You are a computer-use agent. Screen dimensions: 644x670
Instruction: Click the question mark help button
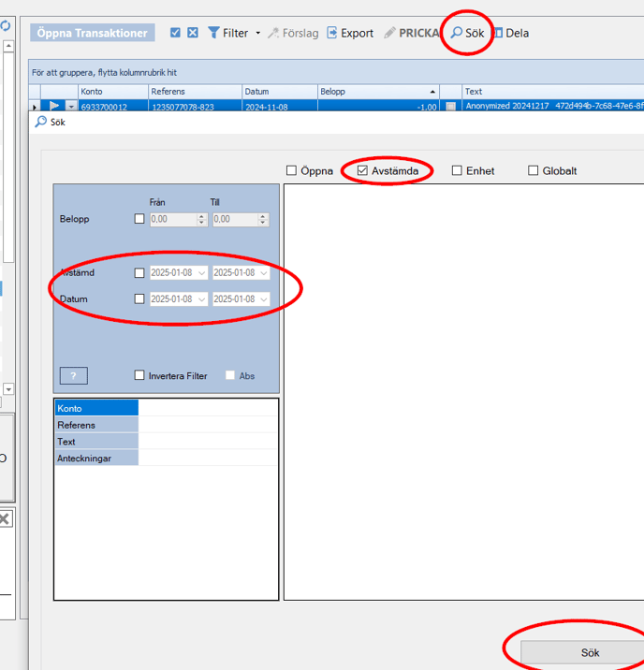pyautogui.click(x=74, y=375)
